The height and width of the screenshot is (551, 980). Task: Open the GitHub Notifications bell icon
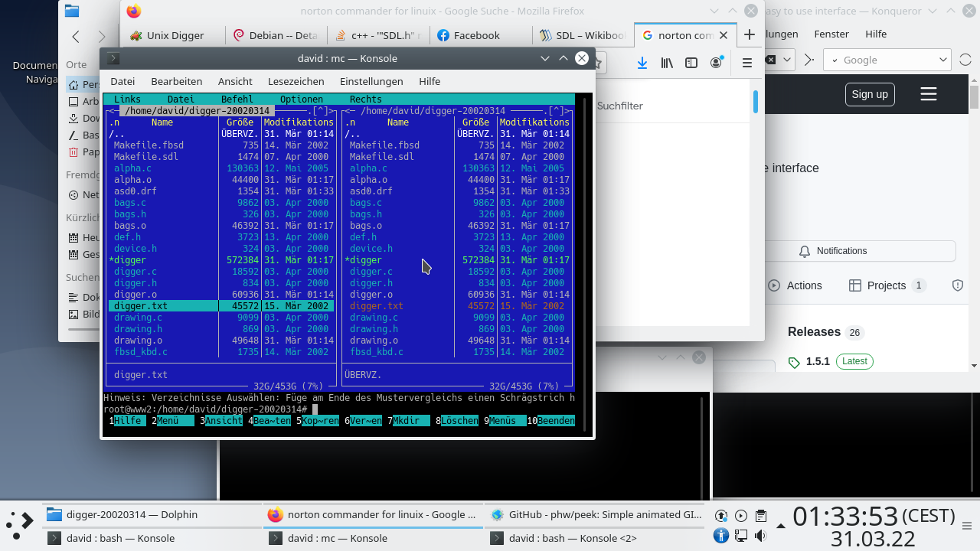805,251
